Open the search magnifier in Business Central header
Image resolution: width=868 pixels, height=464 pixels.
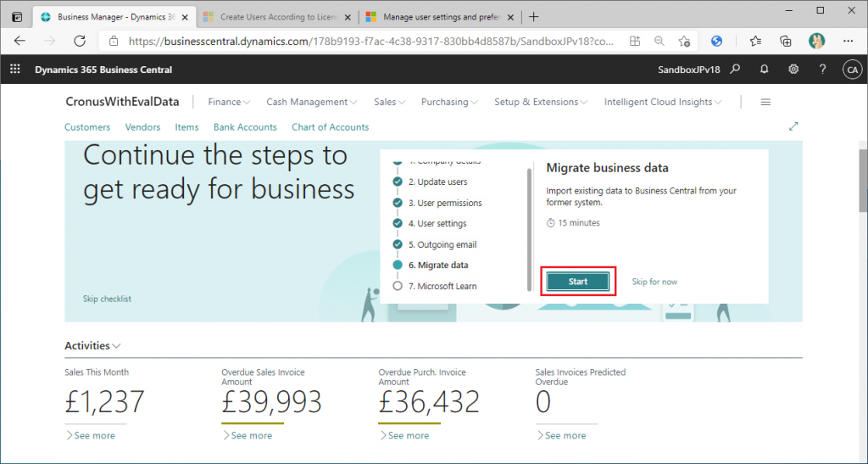click(x=735, y=70)
